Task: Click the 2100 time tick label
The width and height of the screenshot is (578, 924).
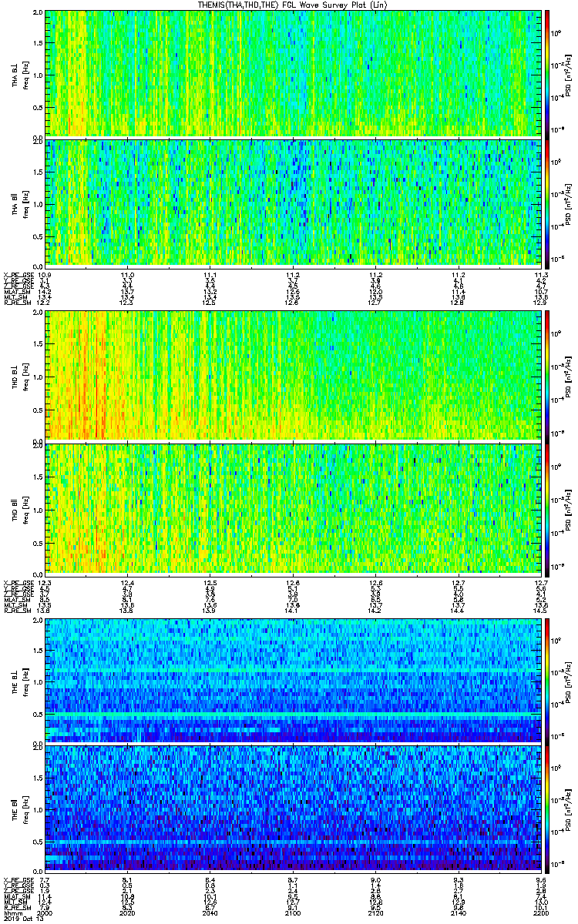Action: point(293,912)
